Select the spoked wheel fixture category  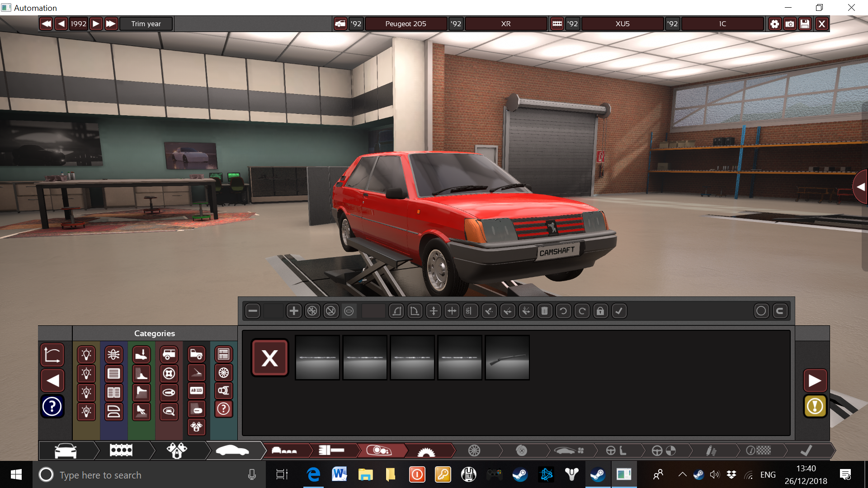pyautogui.click(x=224, y=373)
